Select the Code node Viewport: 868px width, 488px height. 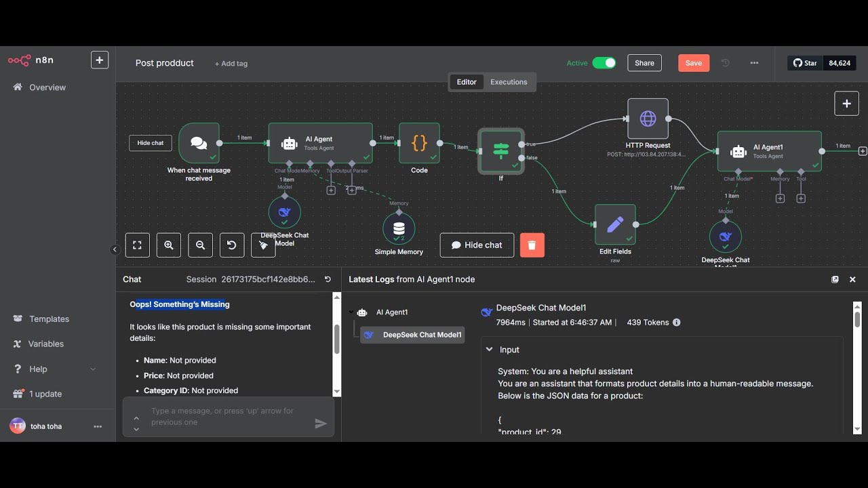point(419,143)
